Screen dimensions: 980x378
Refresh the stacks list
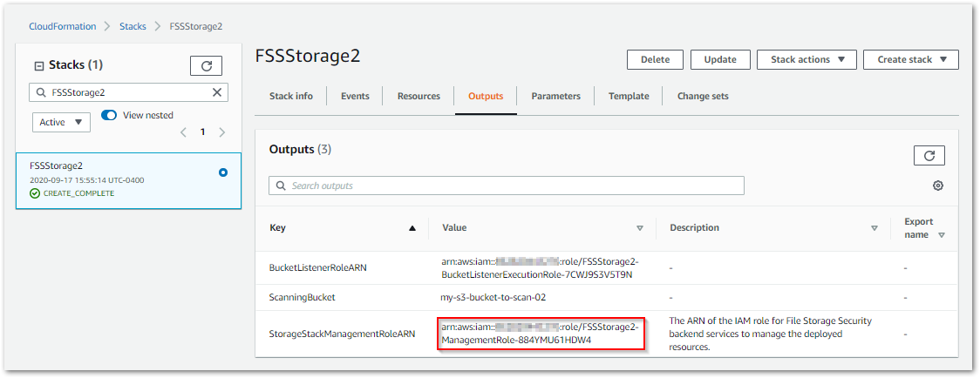pyautogui.click(x=206, y=65)
